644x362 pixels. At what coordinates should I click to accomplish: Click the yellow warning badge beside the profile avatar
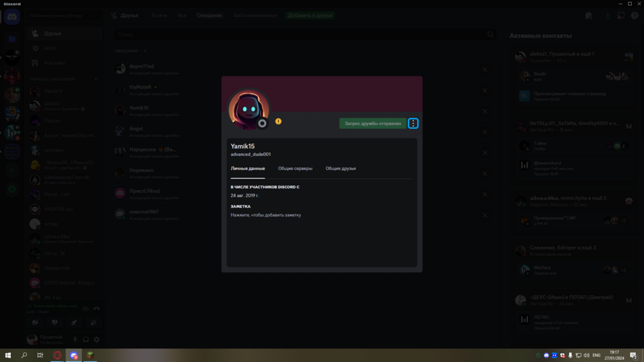pos(278,121)
